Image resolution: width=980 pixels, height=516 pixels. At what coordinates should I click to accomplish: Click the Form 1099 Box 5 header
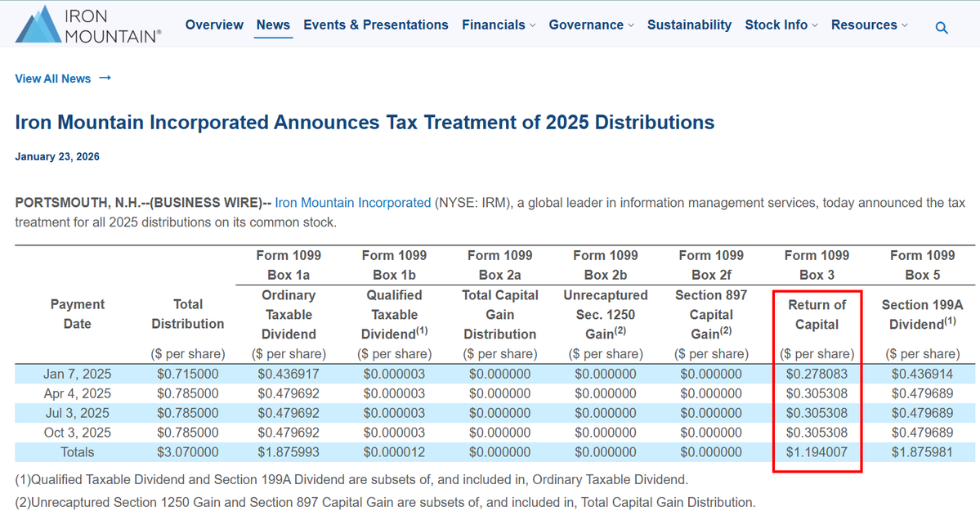pyautogui.click(x=923, y=265)
